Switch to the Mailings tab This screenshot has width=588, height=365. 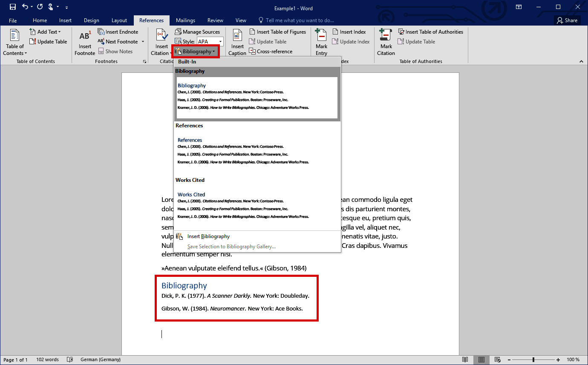tap(185, 20)
